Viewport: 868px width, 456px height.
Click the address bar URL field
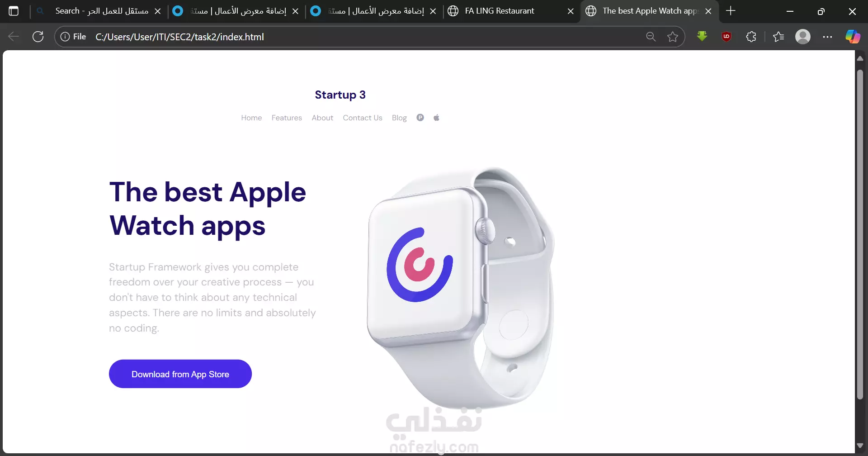pos(362,37)
